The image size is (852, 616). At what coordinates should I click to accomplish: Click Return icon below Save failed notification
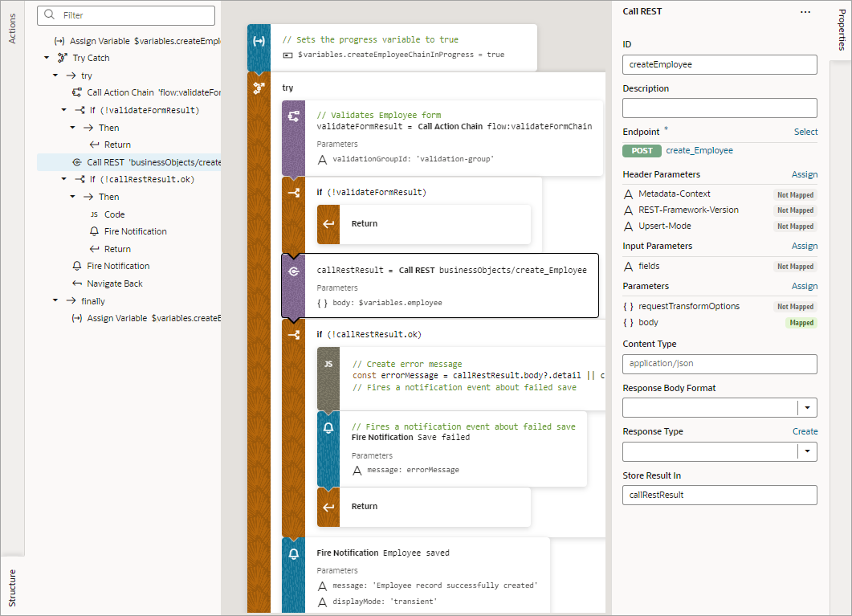coord(328,507)
